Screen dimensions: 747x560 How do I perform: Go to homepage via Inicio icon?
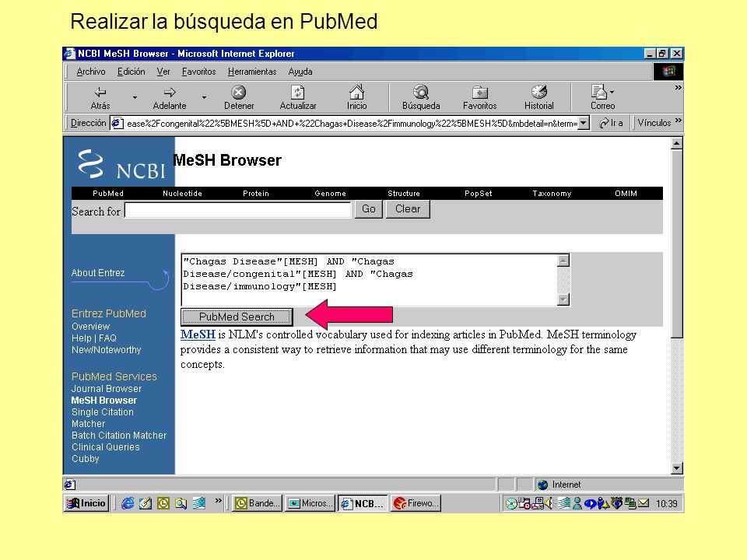(x=357, y=98)
